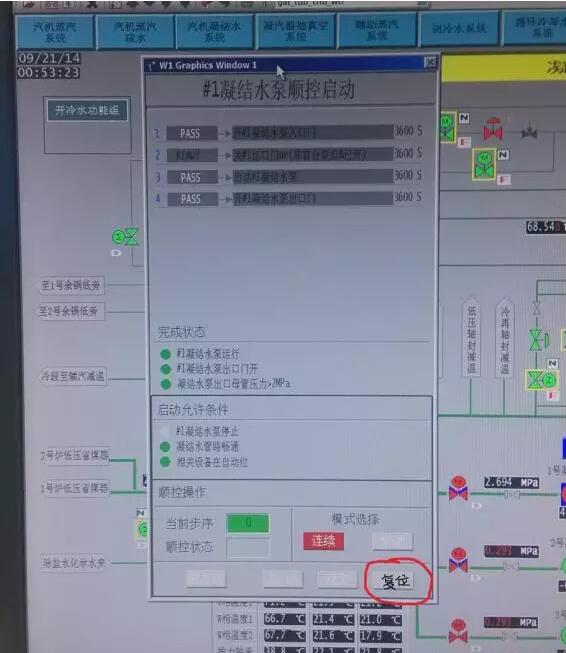
Task: Switch to the 汽机凝结水系统 tab
Action: click(x=214, y=32)
